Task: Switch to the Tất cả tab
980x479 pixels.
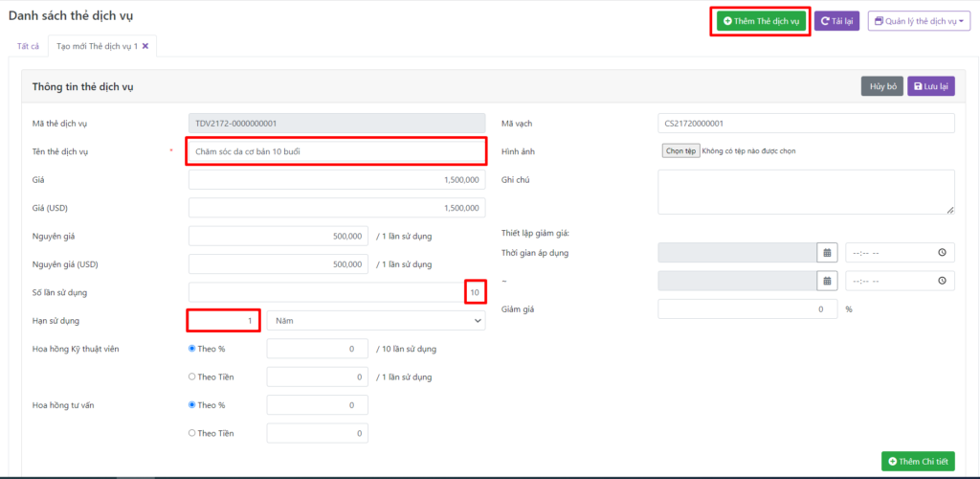Action: (29, 46)
